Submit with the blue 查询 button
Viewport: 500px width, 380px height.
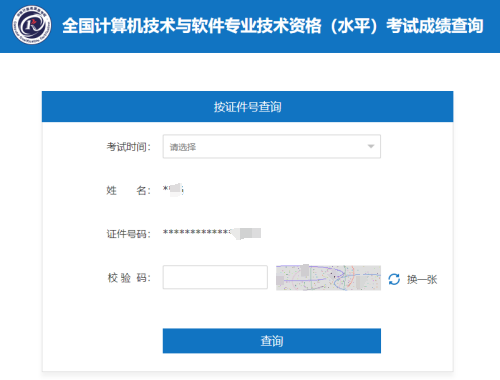click(272, 341)
